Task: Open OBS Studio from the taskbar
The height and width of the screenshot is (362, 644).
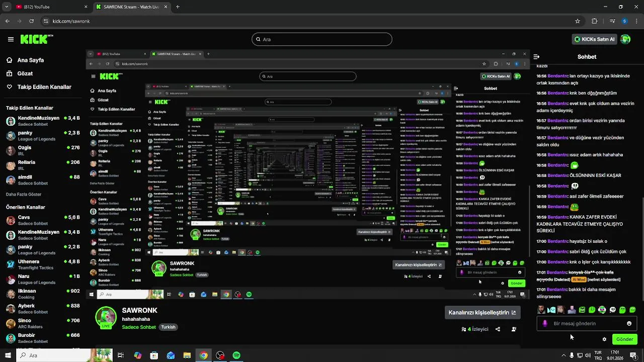Action: [220, 355]
